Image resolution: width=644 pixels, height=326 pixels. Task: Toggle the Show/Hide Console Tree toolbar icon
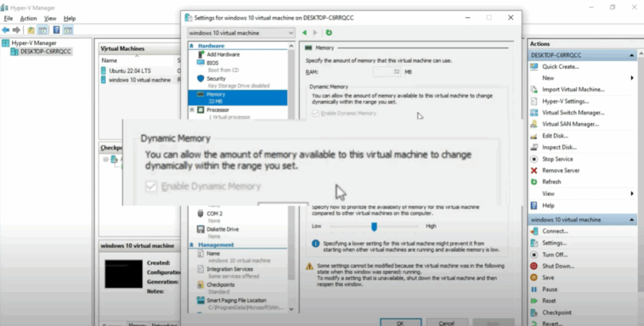coord(42,30)
